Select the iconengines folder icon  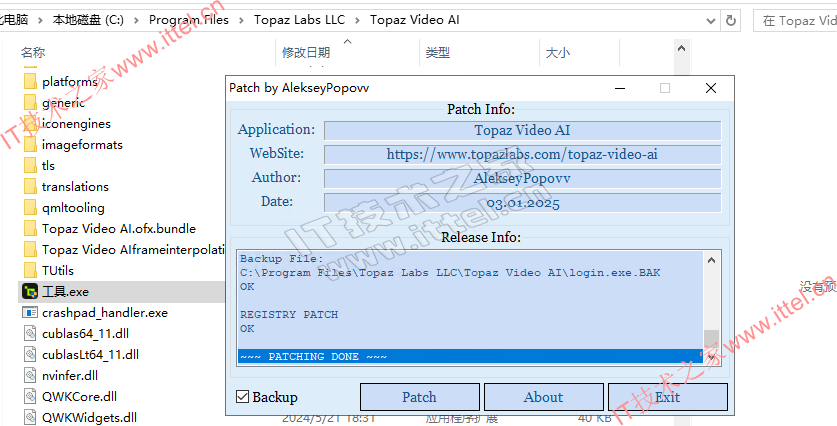tap(30, 124)
